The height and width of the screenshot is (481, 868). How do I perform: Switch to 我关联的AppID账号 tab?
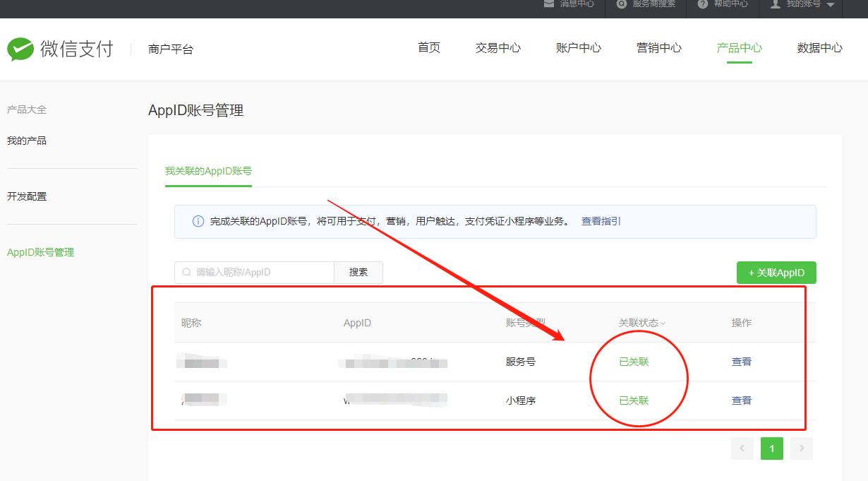point(208,171)
